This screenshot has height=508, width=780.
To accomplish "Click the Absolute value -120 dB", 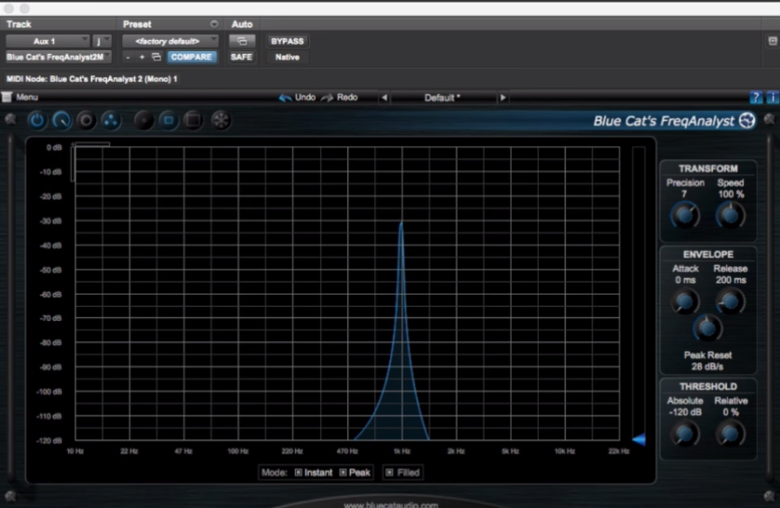I will 685,412.
